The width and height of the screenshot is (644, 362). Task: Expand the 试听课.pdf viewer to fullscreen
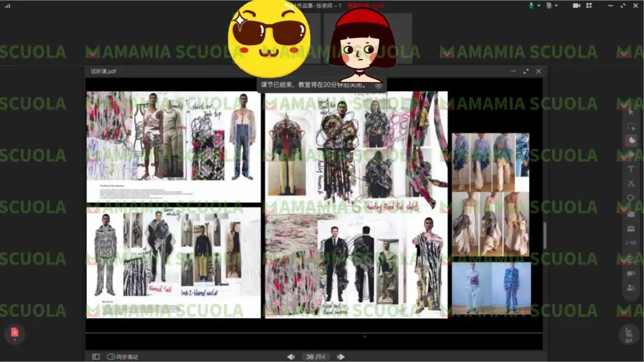tap(526, 71)
